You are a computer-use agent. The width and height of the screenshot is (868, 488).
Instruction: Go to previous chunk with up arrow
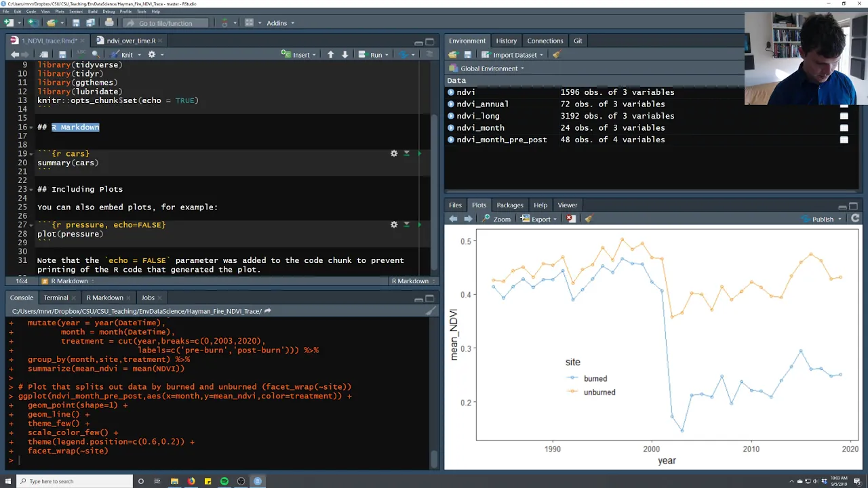click(330, 55)
